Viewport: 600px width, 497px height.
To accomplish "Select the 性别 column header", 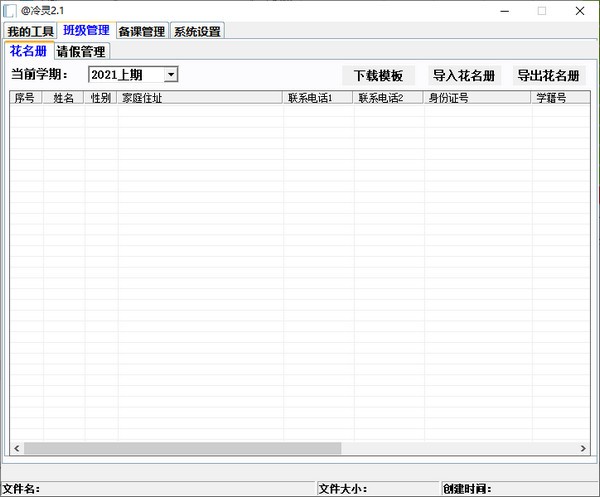I will (x=100, y=98).
